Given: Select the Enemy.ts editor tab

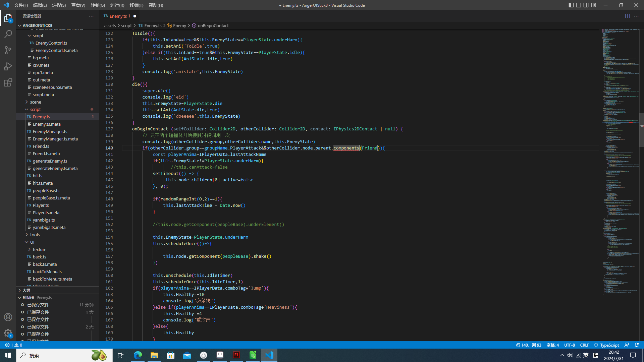Looking at the screenshot, I should 118,16.
